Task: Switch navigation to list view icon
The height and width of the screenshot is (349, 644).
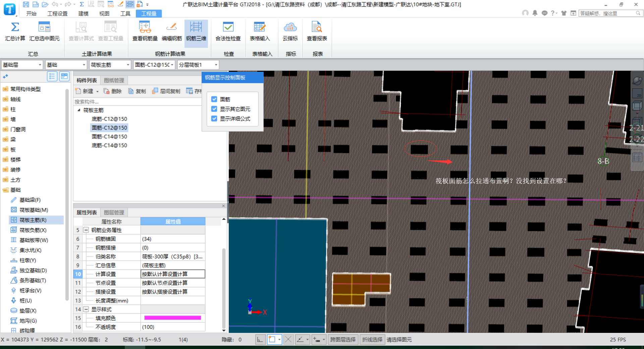Action: pyautogui.click(x=52, y=77)
